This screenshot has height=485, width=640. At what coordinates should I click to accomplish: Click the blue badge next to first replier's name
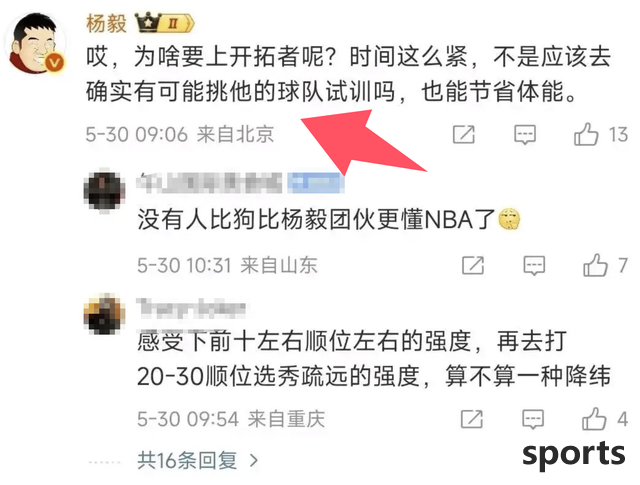[x=316, y=182]
